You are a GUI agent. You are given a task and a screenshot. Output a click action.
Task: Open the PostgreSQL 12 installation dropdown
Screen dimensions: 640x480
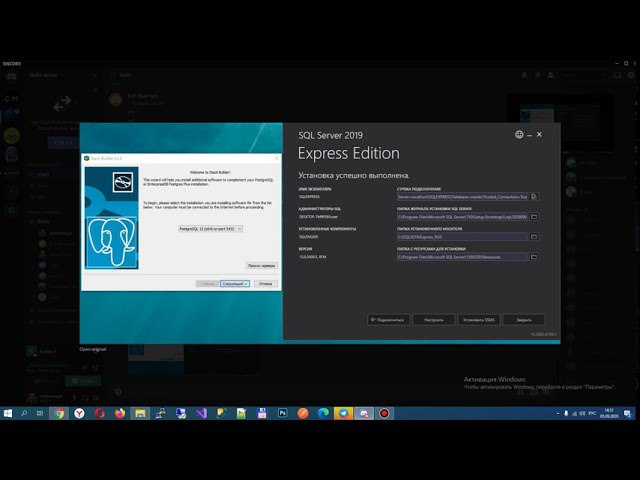point(210,229)
